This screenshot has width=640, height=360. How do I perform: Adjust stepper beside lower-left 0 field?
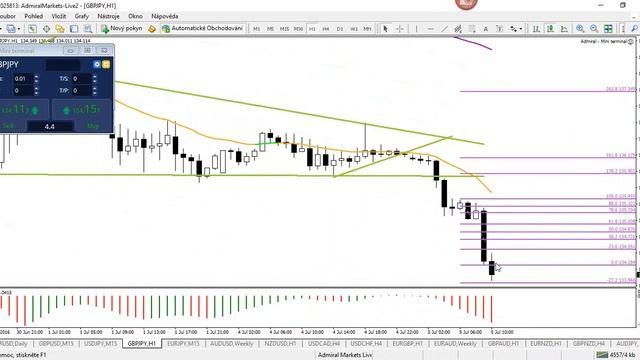coord(36,91)
